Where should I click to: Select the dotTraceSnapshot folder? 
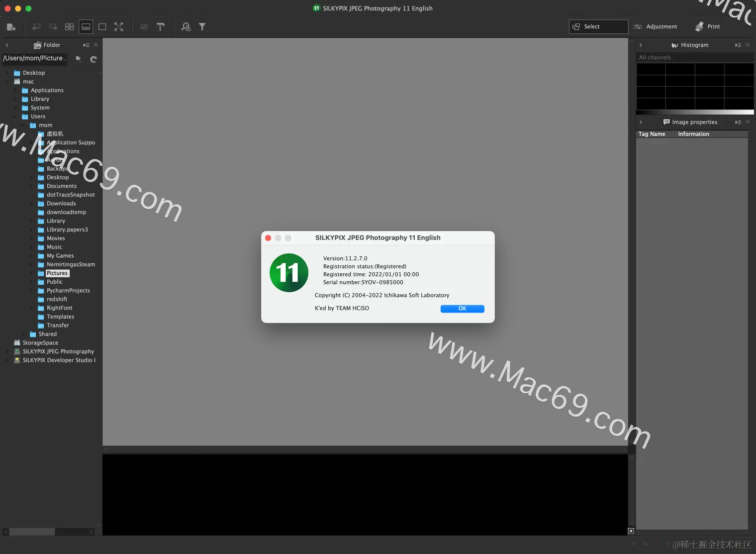(x=71, y=195)
